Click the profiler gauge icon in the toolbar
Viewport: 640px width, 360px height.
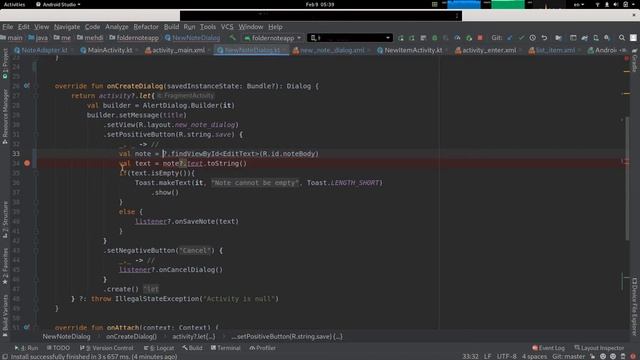(458, 38)
